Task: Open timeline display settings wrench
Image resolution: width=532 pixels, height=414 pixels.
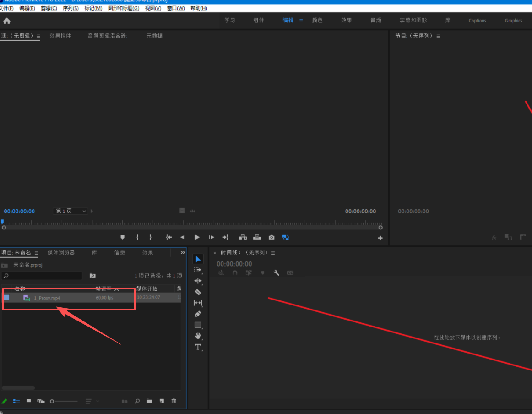Action: tap(277, 272)
